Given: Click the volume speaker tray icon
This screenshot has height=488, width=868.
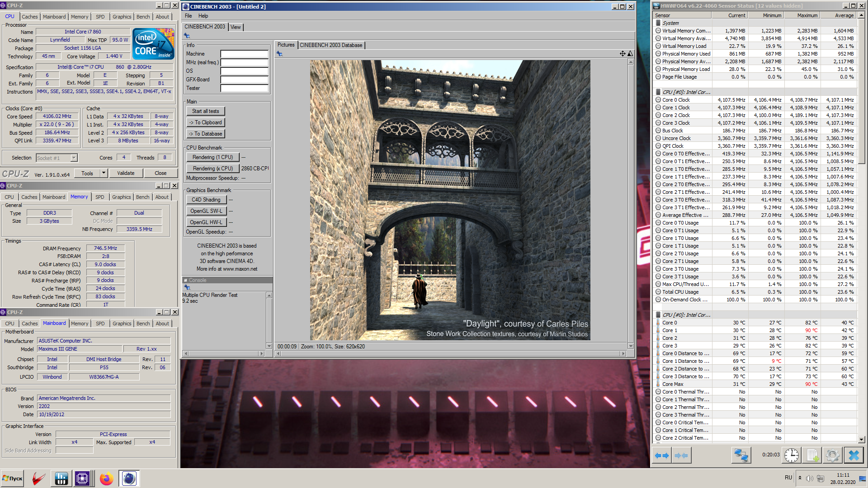Looking at the screenshot, I should click(x=810, y=479).
